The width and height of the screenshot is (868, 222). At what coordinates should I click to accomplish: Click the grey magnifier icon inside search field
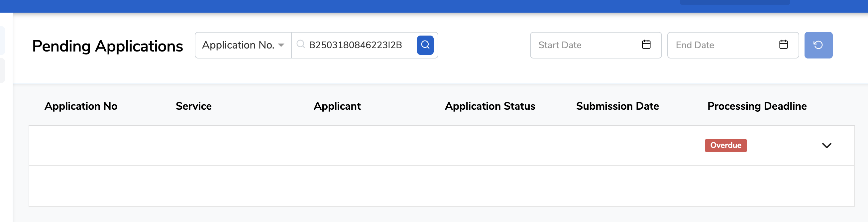pos(300,45)
